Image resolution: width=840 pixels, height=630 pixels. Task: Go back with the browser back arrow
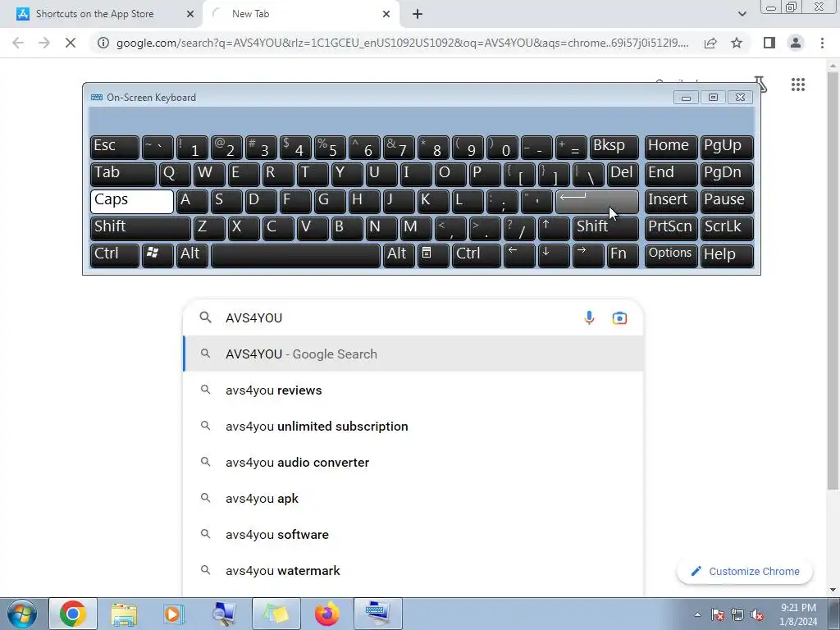(18, 43)
